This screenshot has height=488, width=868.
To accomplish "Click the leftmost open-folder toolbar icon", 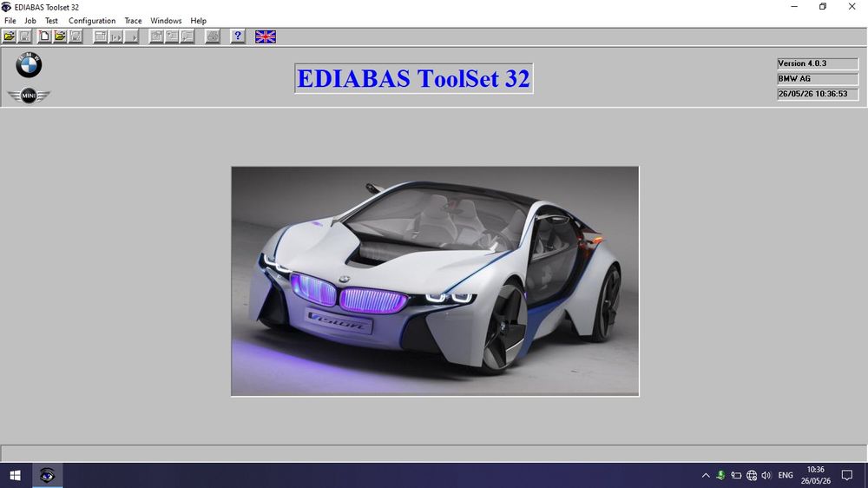I will (10, 36).
